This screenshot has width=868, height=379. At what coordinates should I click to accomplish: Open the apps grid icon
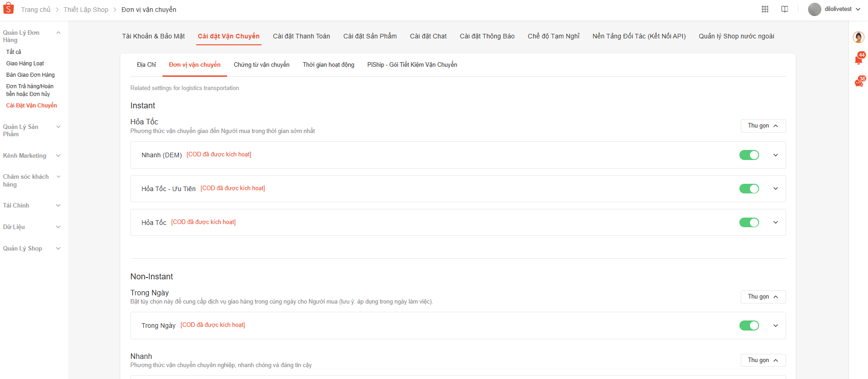(765, 9)
